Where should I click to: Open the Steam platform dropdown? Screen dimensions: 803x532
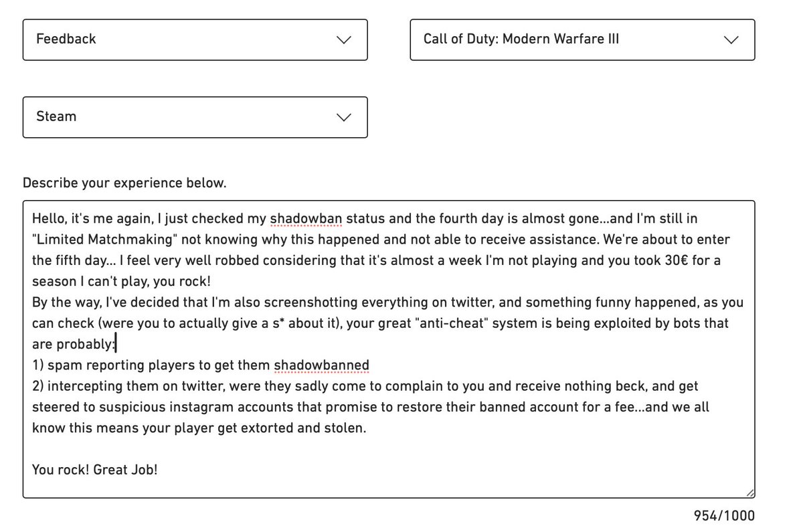click(x=195, y=117)
